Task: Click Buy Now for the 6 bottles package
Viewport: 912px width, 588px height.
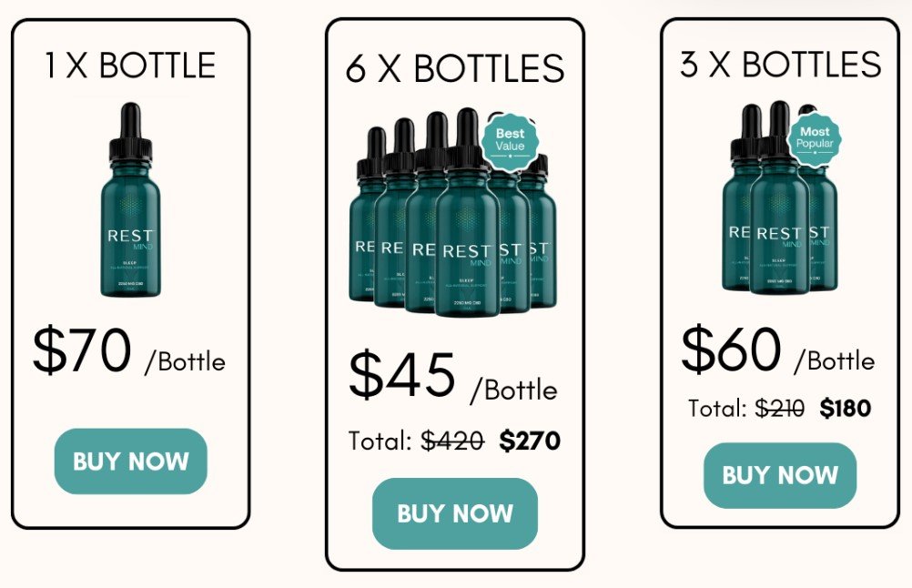Action: pyautogui.click(x=455, y=513)
